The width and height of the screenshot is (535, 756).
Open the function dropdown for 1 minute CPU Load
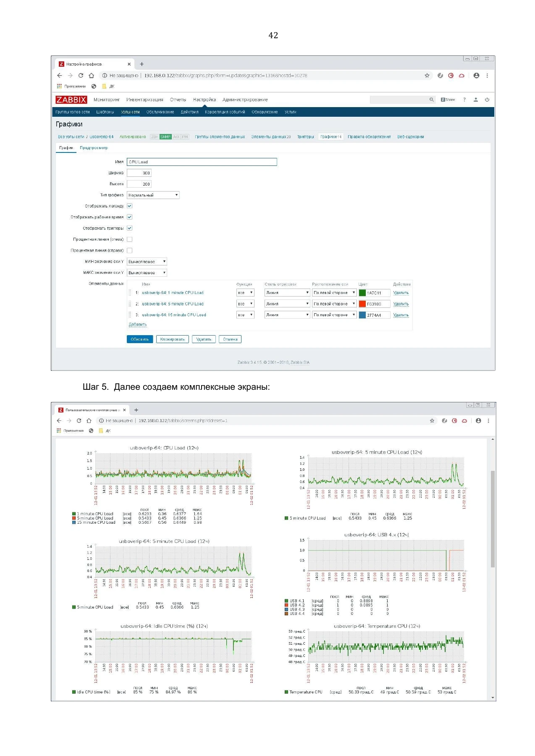coord(245,293)
